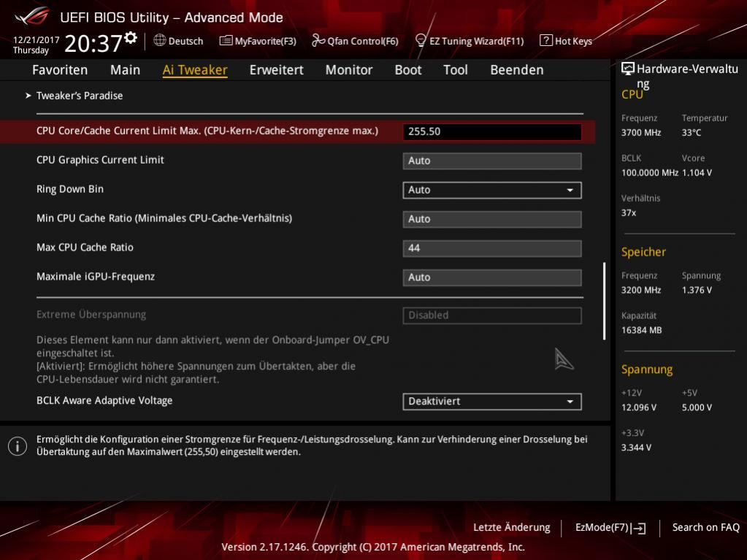This screenshot has width=747, height=560.
Task: Click the Hardware-Verwaltung monitor icon
Action: (x=628, y=69)
